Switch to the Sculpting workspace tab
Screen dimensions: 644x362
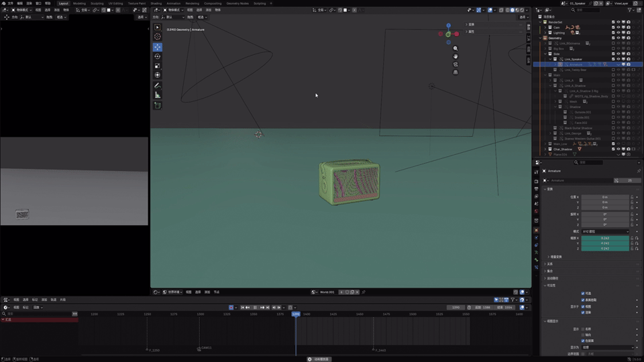97,3
